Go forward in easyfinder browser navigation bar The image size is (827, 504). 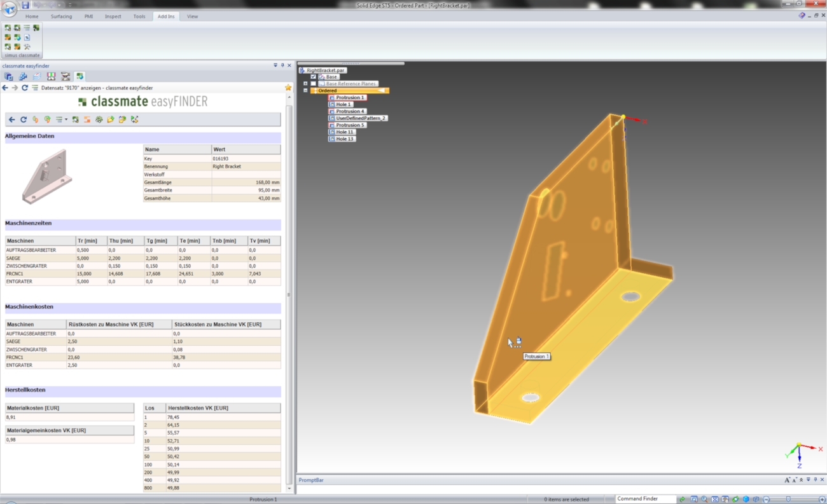(15, 88)
